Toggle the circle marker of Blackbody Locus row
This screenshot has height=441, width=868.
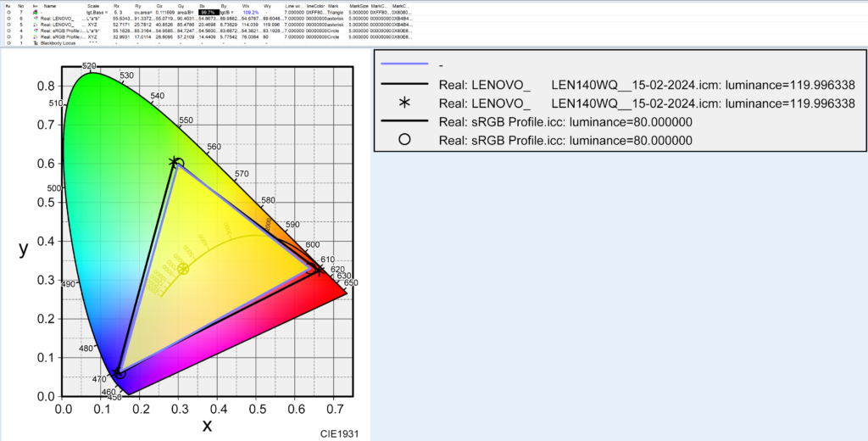[x=8, y=42]
